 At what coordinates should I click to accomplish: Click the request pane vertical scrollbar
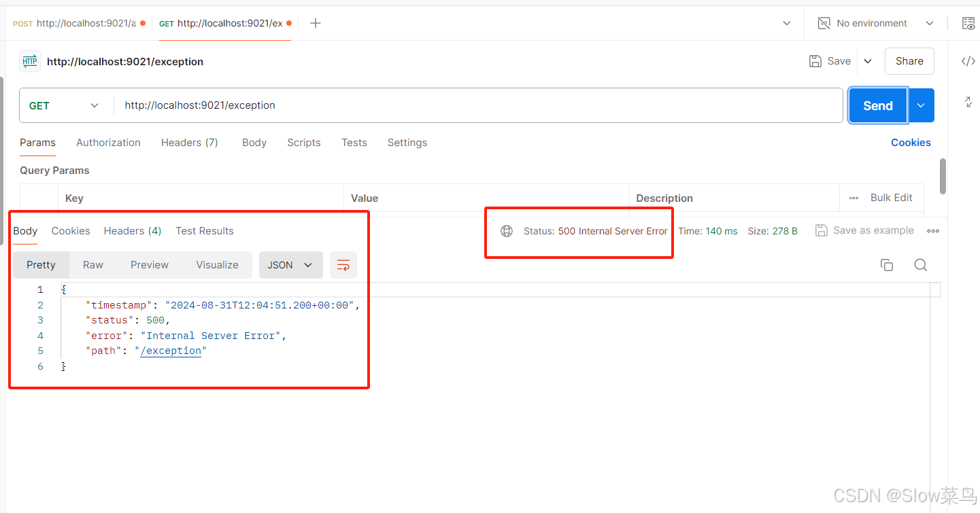point(943,176)
